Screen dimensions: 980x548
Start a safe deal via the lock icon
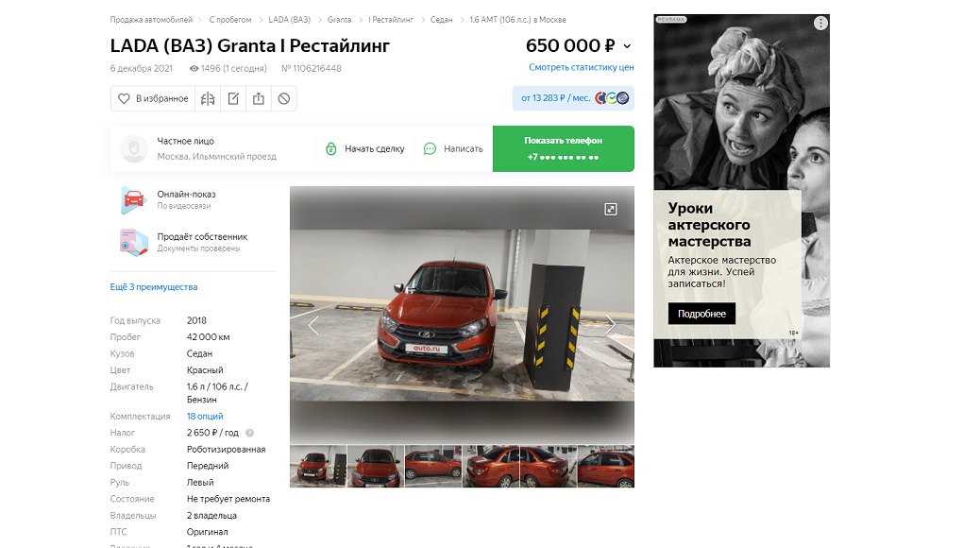(x=331, y=149)
